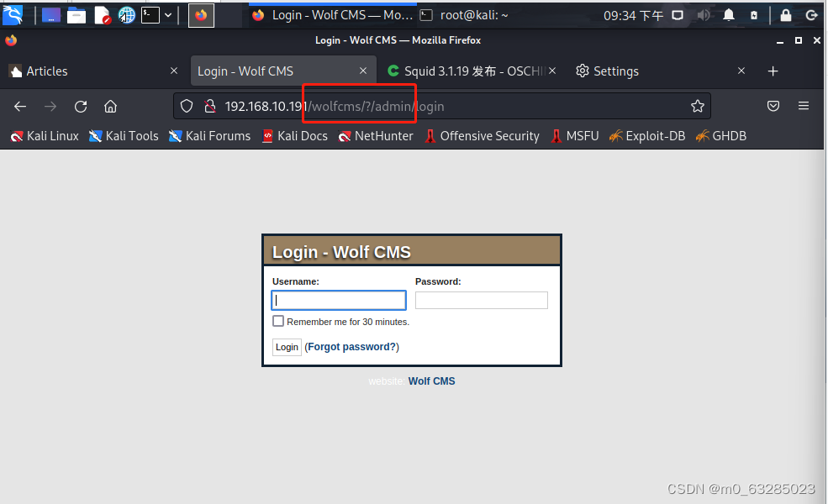
Task: Switch to the Articles tab
Action: tap(95, 71)
